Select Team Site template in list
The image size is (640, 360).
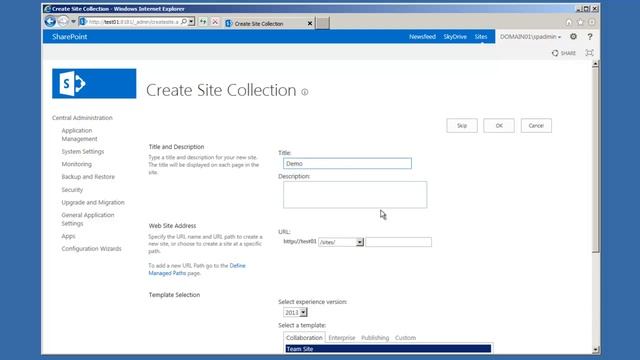[388, 349]
